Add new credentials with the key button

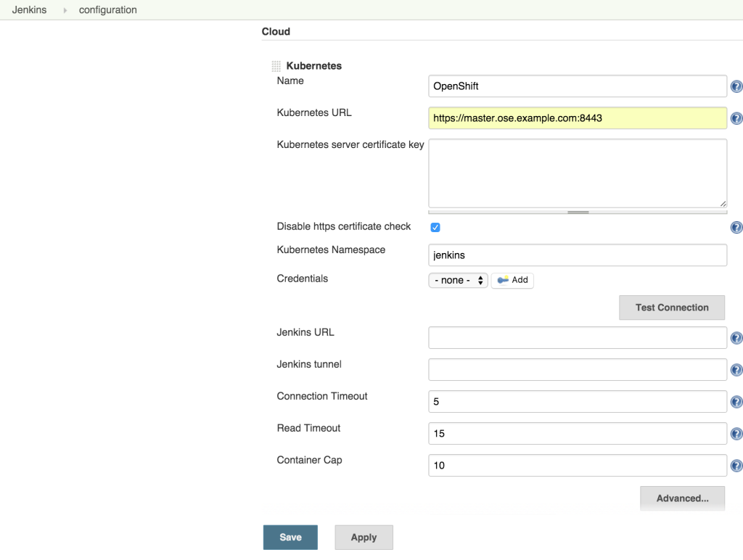coord(512,280)
